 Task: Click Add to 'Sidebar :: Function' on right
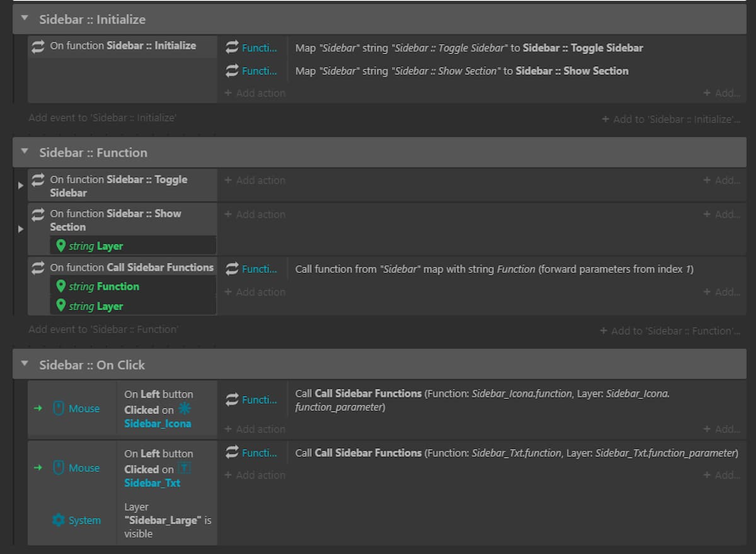670,331
